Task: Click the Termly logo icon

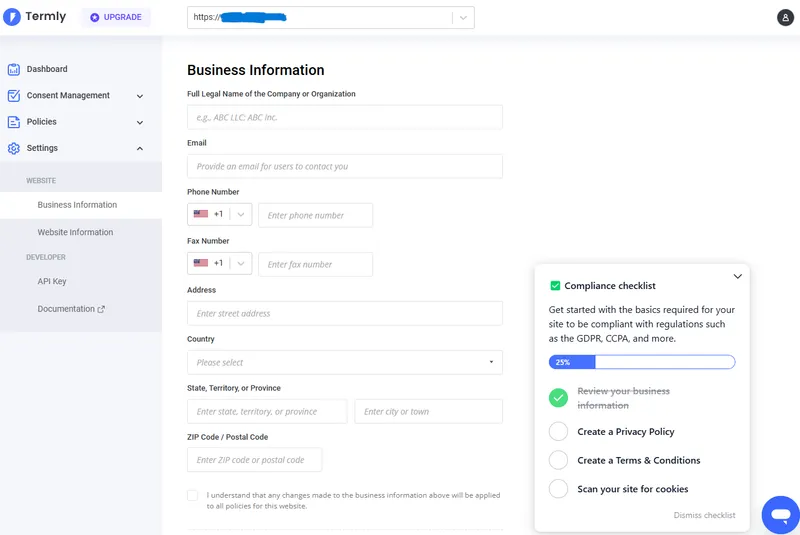Action: (x=12, y=17)
